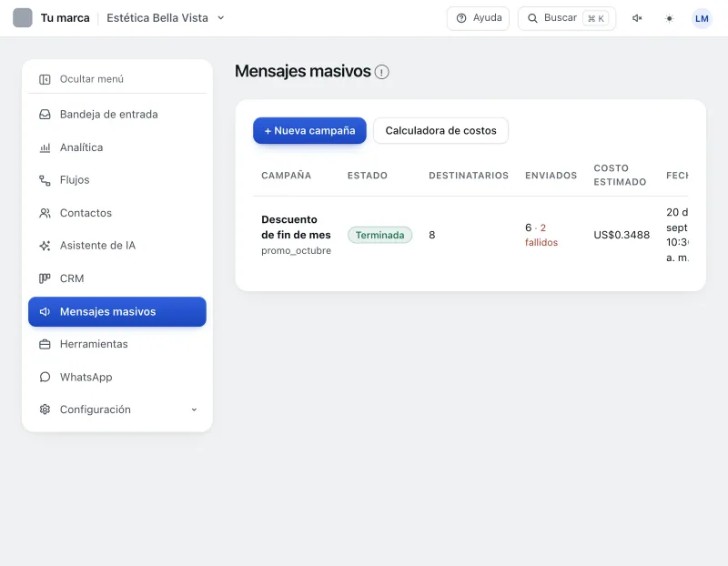Click the Flujos workflow icon
Viewport: 728px width, 566px height.
pos(45,180)
